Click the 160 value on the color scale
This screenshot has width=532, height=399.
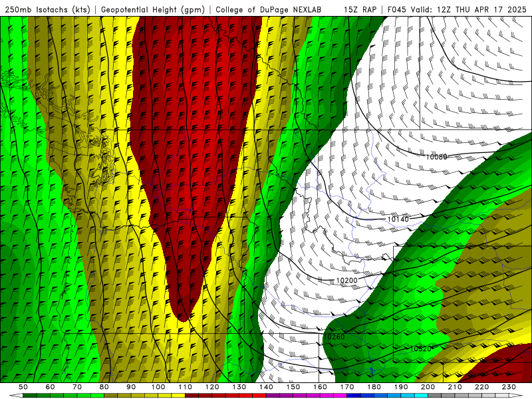(320, 387)
